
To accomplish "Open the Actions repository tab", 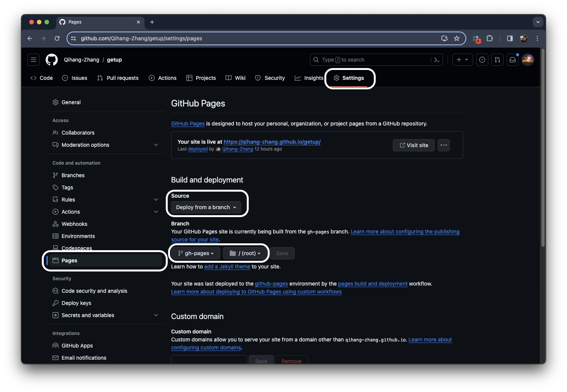I will [x=163, y=78].
